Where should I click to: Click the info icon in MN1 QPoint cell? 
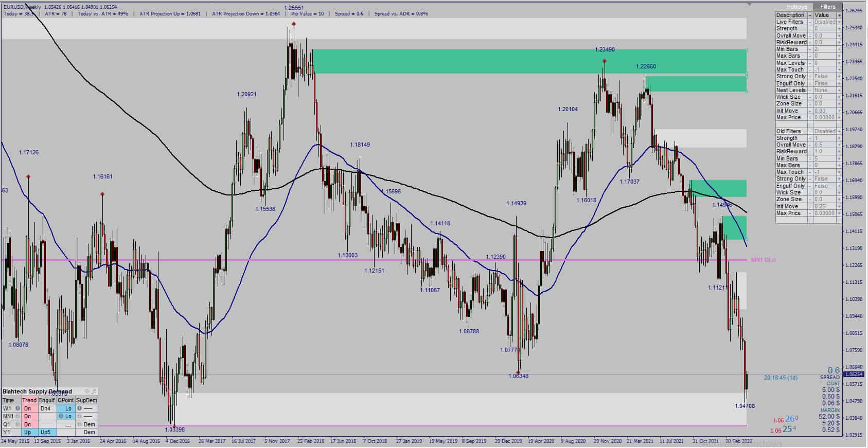61,416
